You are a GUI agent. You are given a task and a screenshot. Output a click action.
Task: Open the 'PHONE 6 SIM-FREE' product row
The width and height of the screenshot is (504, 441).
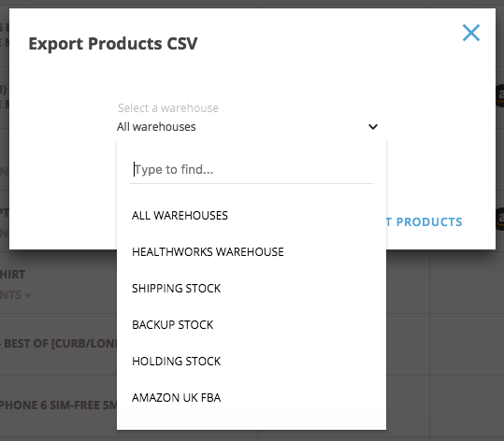[x=59, y=405]
